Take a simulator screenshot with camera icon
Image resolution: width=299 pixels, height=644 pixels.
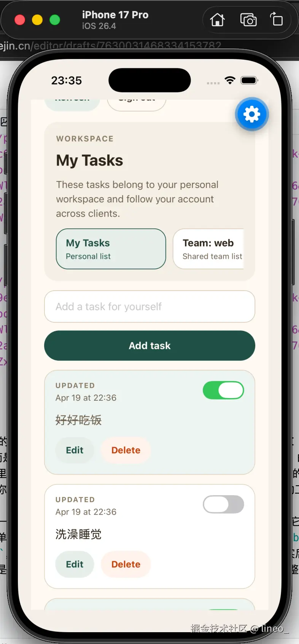point(248,20)
